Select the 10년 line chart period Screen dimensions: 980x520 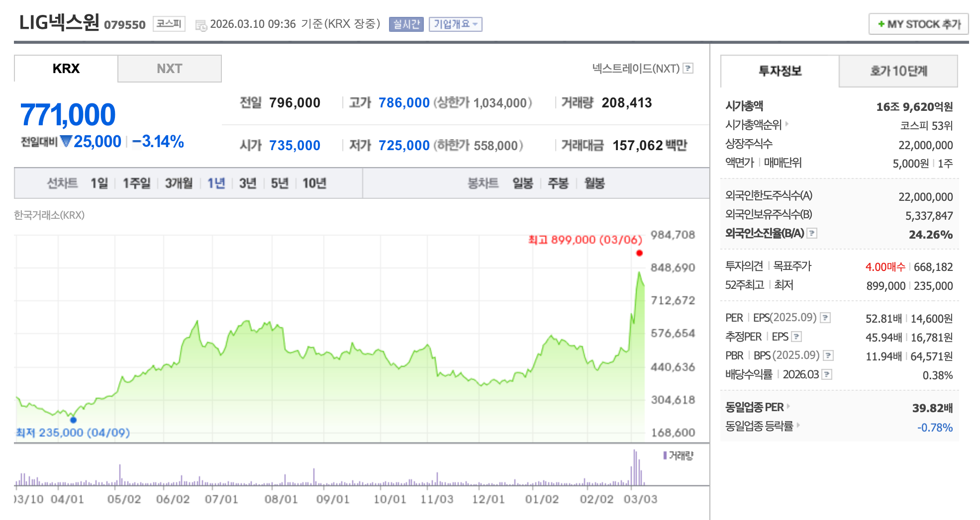point(314,183)
